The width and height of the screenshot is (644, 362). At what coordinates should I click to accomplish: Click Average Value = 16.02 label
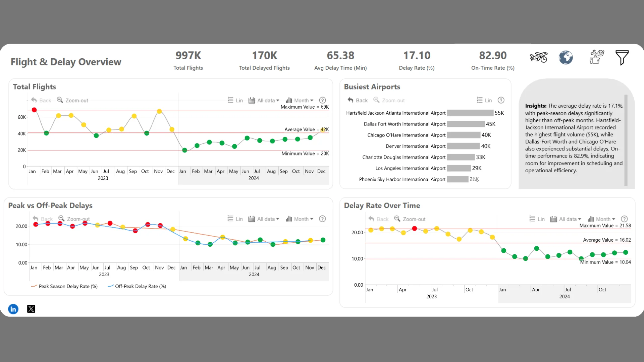(x=607, y=240)
